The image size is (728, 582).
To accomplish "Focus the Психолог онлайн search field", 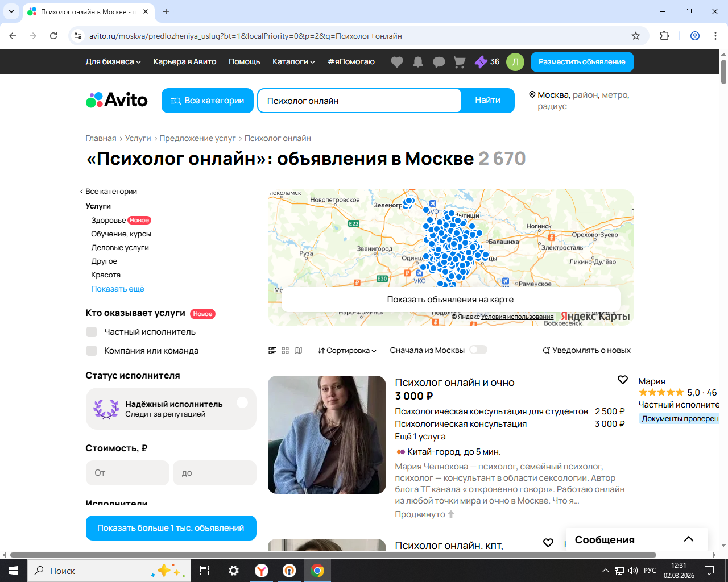I will pos(359,101).
